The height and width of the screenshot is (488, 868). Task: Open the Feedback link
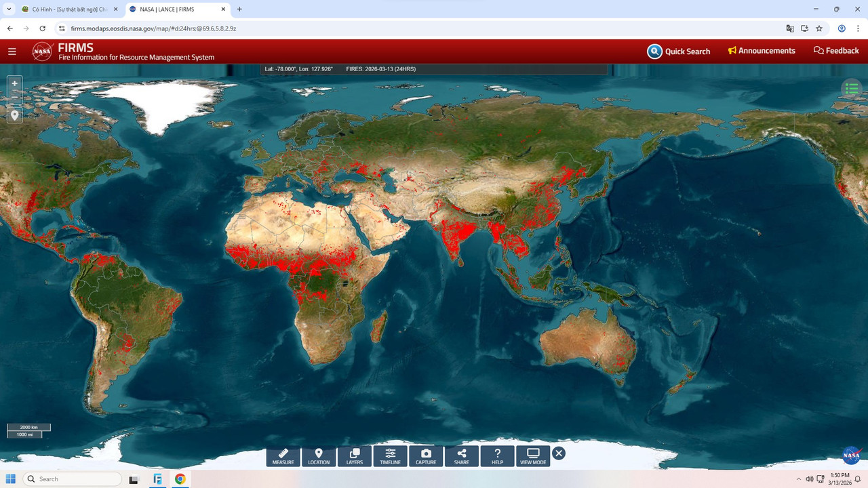tap(836, 51)
